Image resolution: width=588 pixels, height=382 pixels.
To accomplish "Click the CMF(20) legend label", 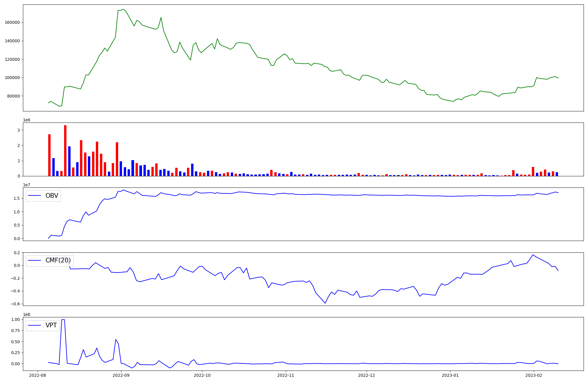I will coord(58,260).
